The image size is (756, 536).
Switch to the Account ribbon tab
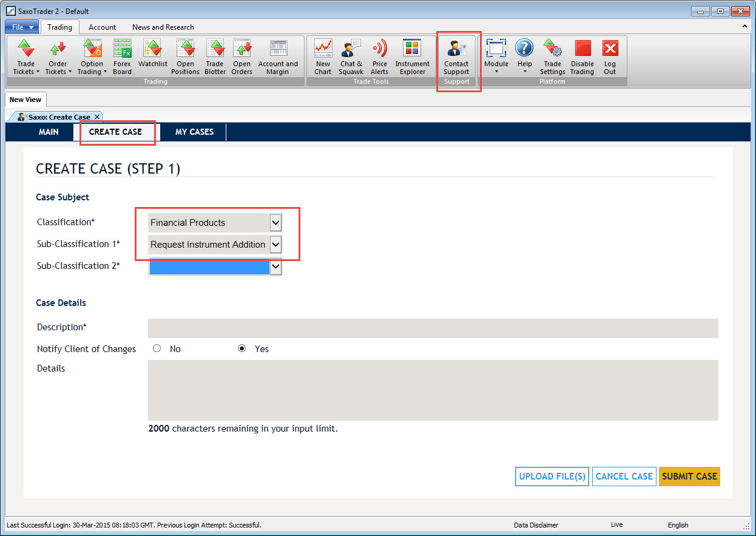tap(102, 27)
